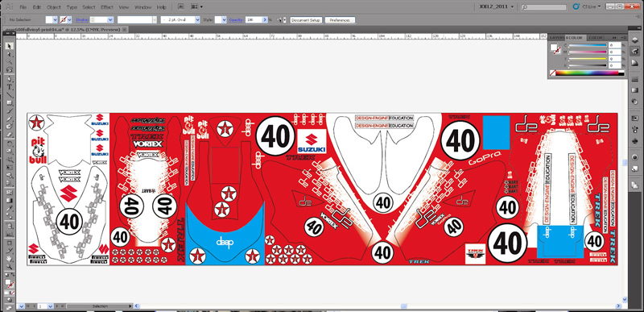
Task: Click the Magic Wand tool
Action: [9, 61]
